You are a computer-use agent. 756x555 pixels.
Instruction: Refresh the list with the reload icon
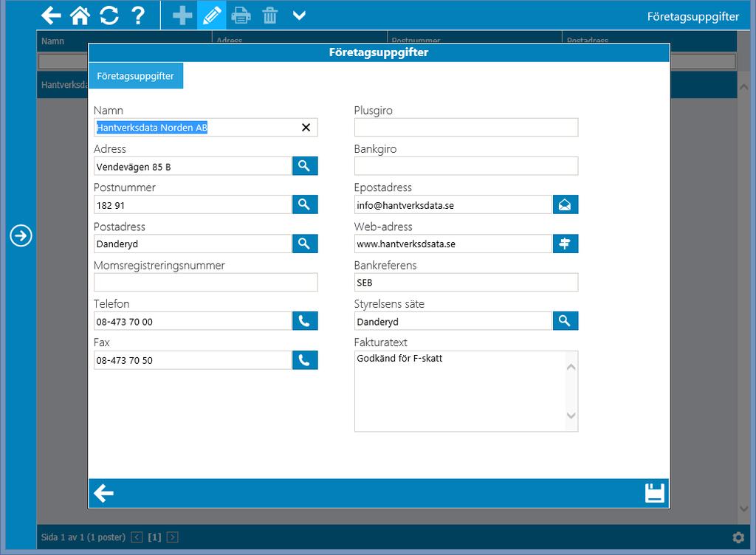click(109, 15)
